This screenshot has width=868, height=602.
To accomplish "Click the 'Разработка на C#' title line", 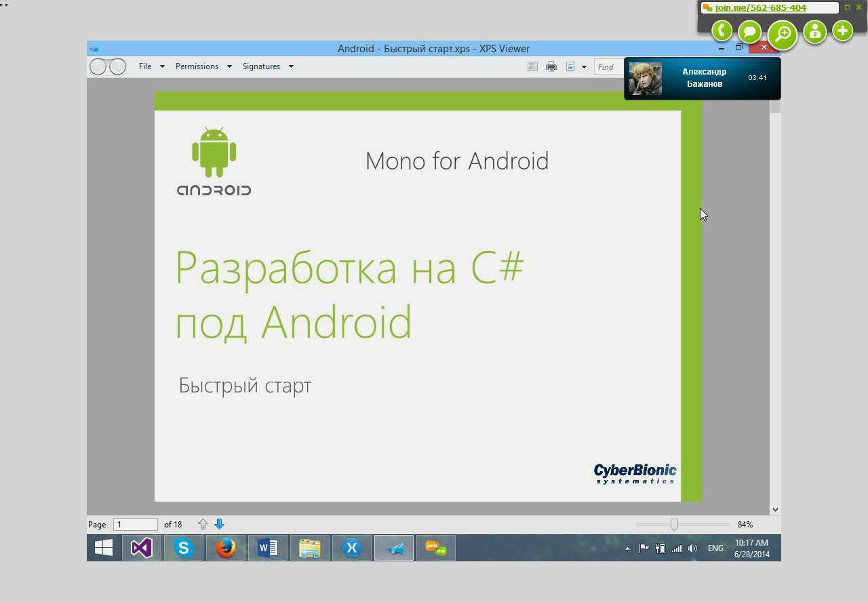I will [350, 268].
